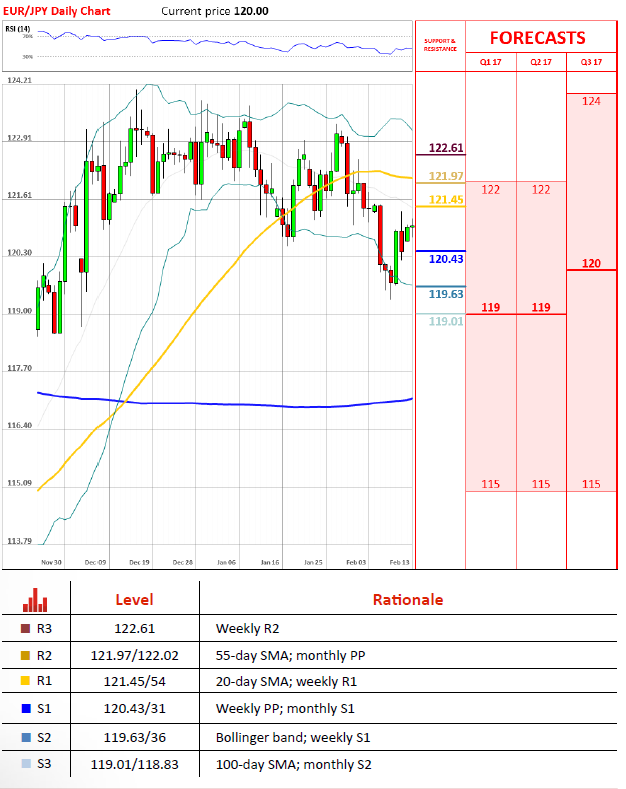Click the 122.61 level cell in table
The image size is (626, 789).
tap(134, 628)
